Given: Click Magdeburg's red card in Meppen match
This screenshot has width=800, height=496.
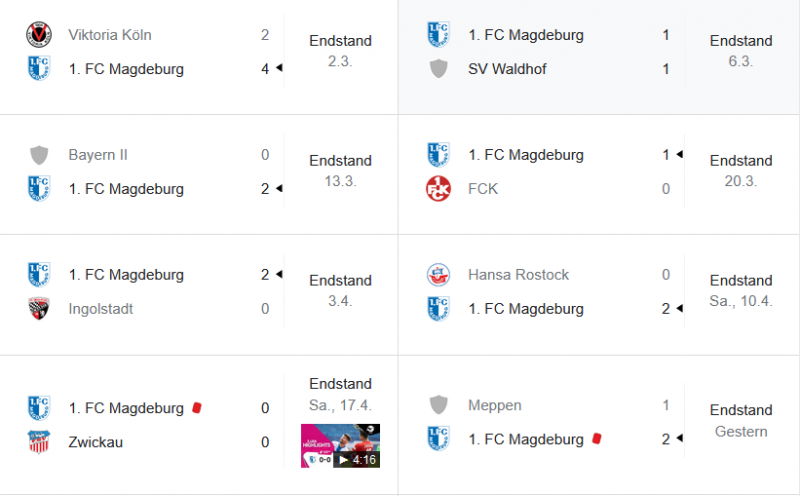Looking at the screenshot, I should click(x=596, y=439).
